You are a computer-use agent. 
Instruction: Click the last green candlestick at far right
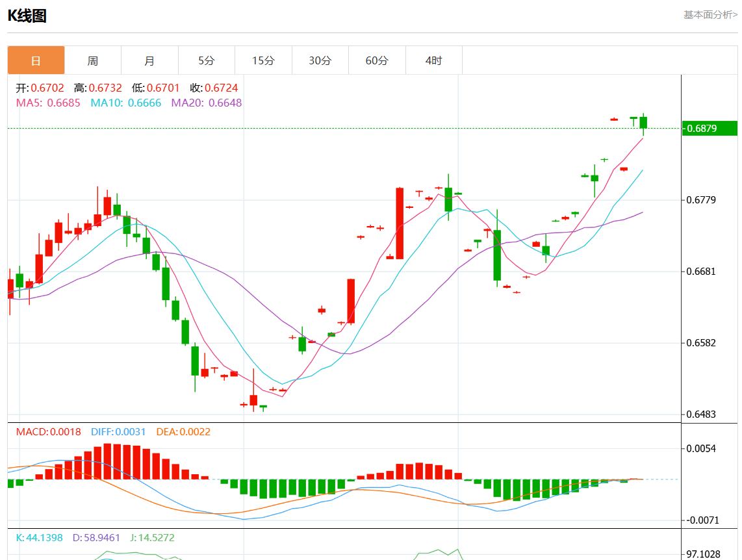643,123
